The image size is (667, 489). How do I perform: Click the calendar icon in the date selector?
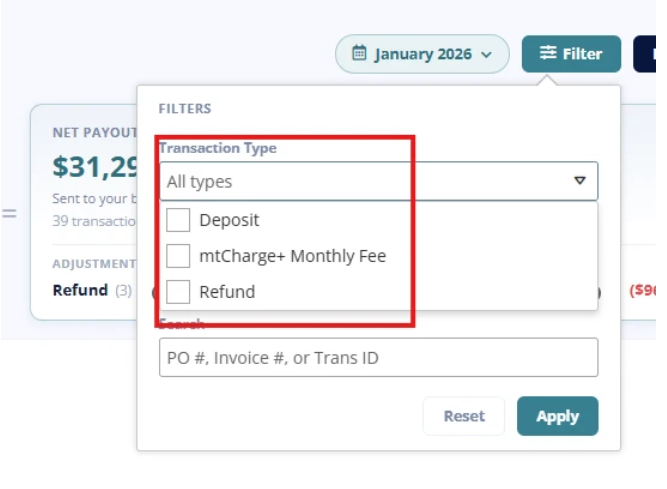click(359, 53)
